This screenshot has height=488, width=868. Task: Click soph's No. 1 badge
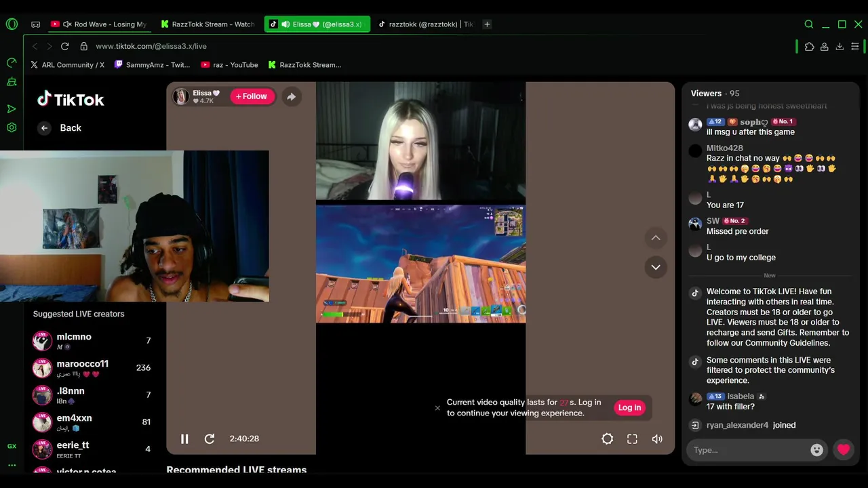[782, 122]
